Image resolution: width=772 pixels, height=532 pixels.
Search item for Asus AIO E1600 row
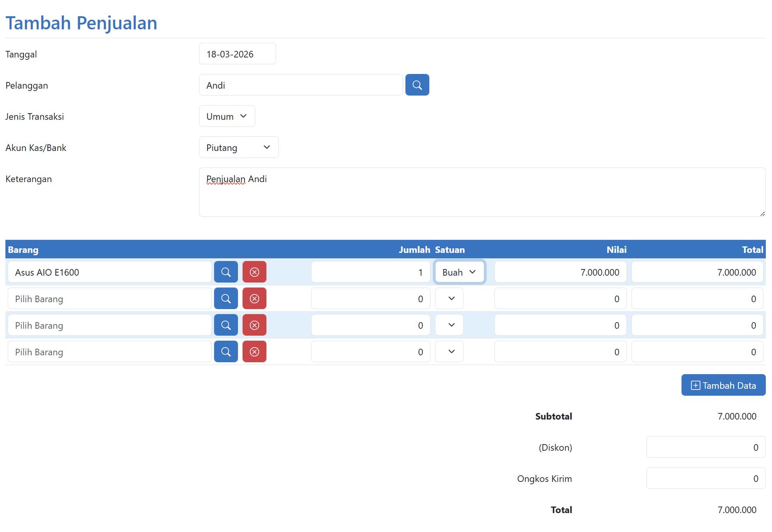click(226, 272)
